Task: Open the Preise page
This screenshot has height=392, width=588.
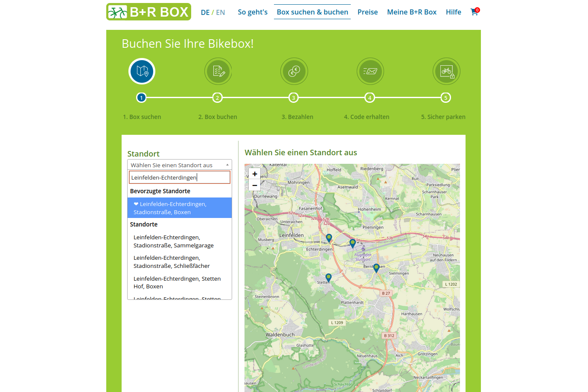Action: 368,12
